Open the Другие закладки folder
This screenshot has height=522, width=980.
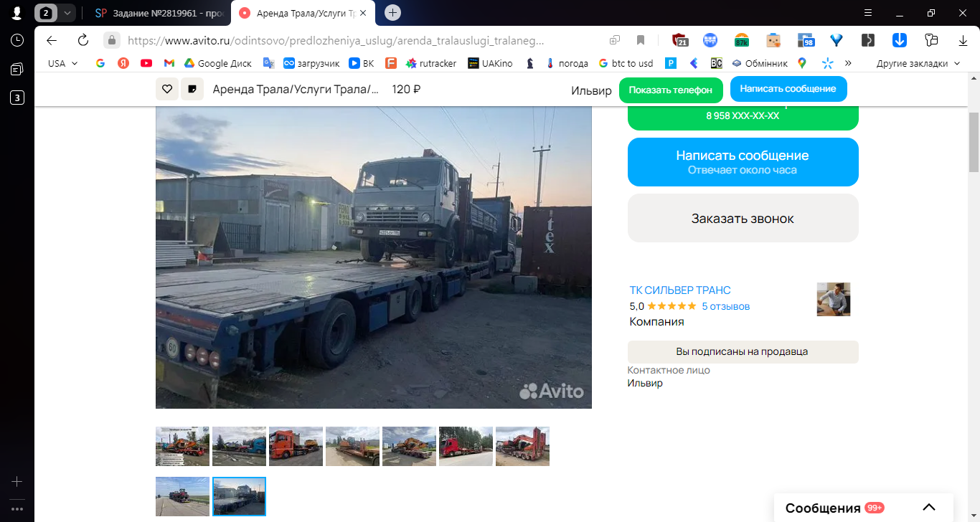pos(918,63)
